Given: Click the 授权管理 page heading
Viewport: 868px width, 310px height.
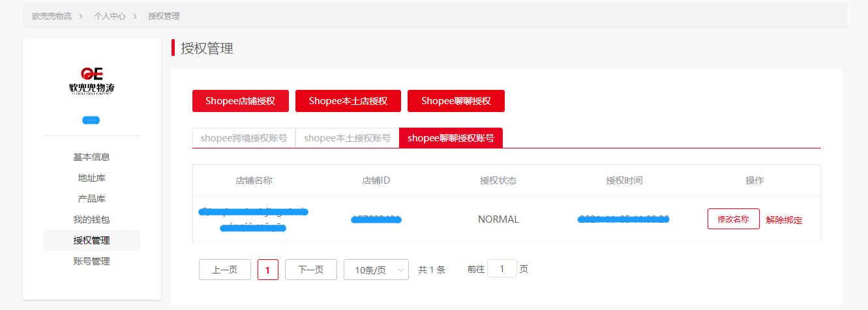Looking at the screenshot, I should (207, 48).
